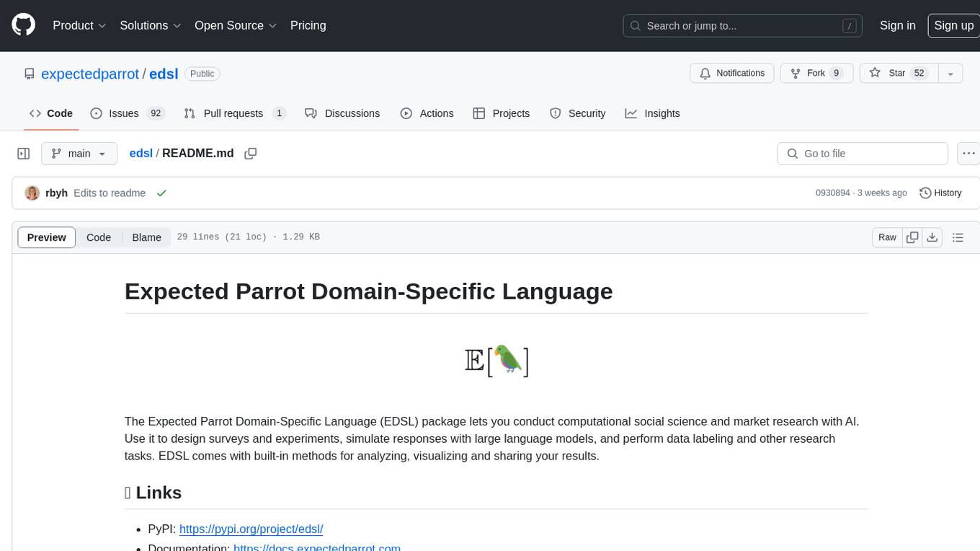Screen dimensions: 980x551
Task: Select the Blame view
Action: click(146, 237)
